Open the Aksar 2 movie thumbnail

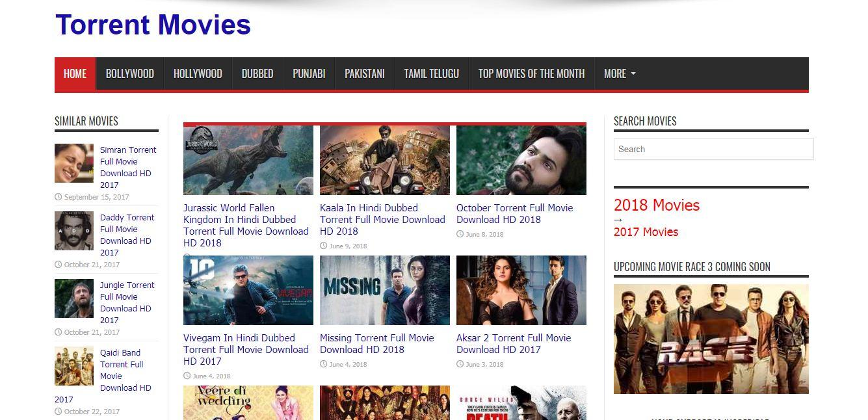(x=521, y=290)
